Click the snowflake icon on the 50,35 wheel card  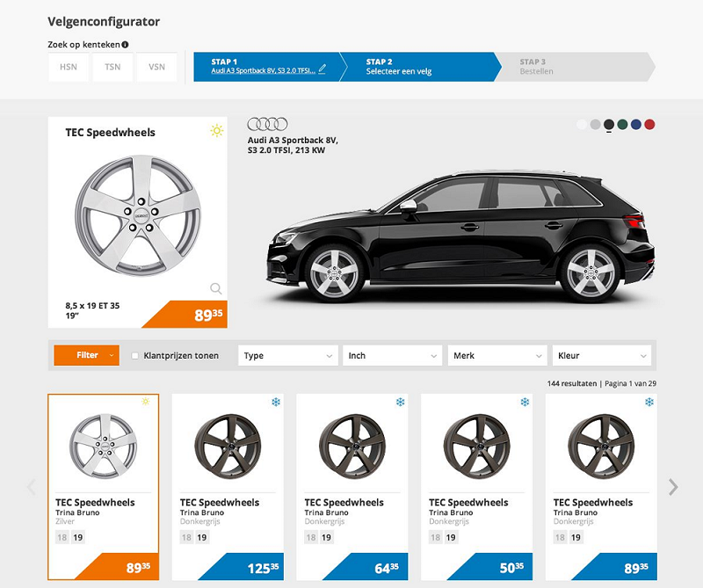pos(525,402)
